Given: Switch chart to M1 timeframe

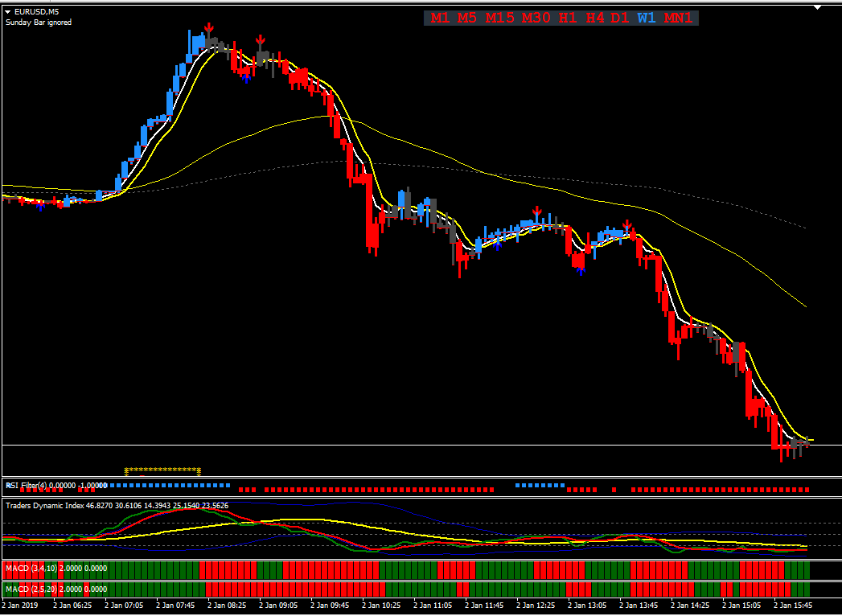Looking at the screenshot, I should [x=440, y=18].
